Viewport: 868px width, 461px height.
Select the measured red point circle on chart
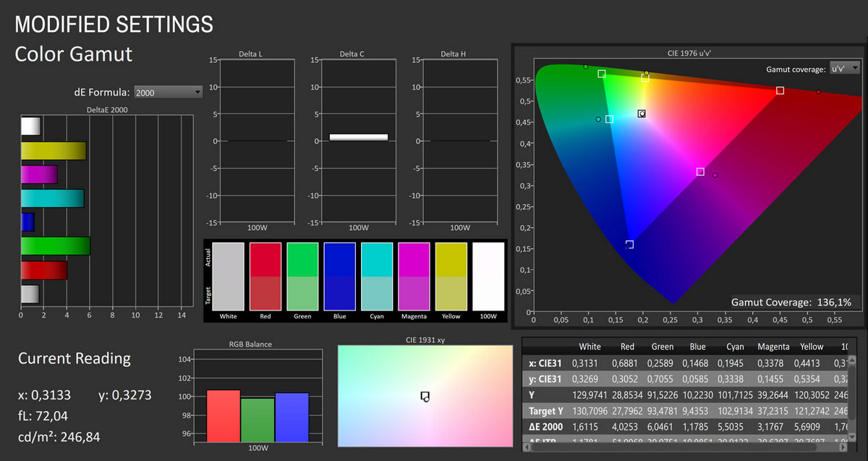[818, 92]
